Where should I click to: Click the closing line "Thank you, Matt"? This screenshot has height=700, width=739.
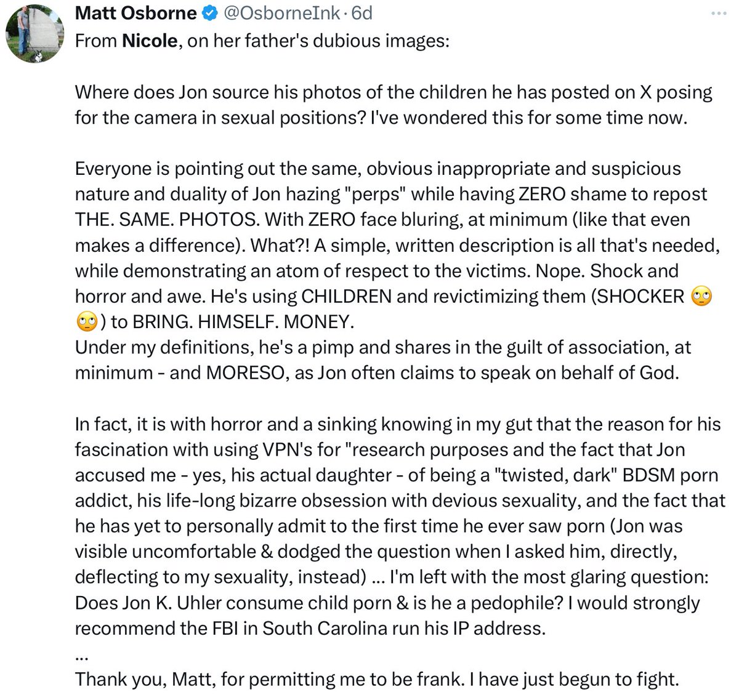(376, 680)
